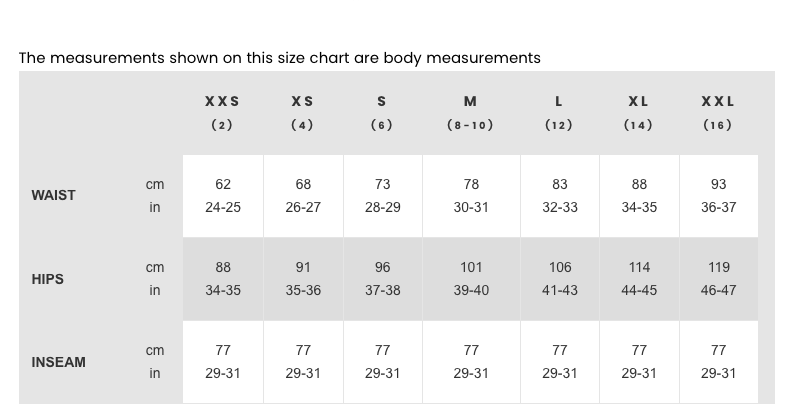Image resolution: width=793 pixels, height=418 pixels.
Task: Select the waist cell for size XXL
Action: coord(718,196)
